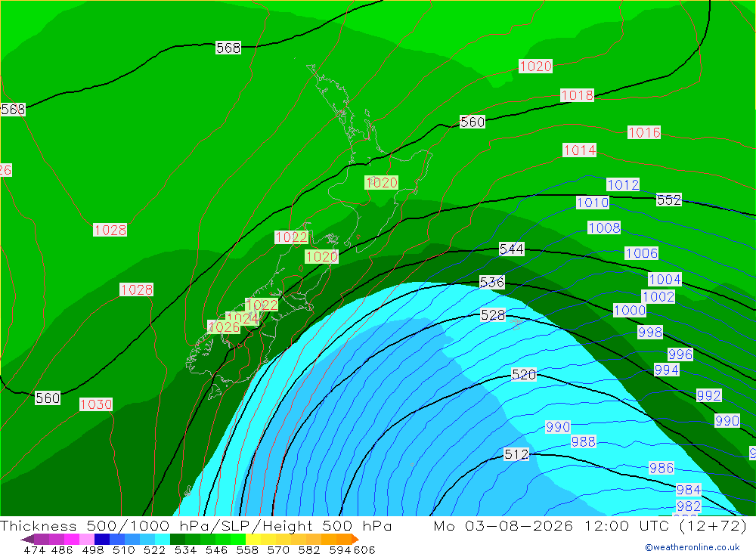Click the 1018 isobar label
The height and width of the screenshot is (554, 756).
pos(577,95)
